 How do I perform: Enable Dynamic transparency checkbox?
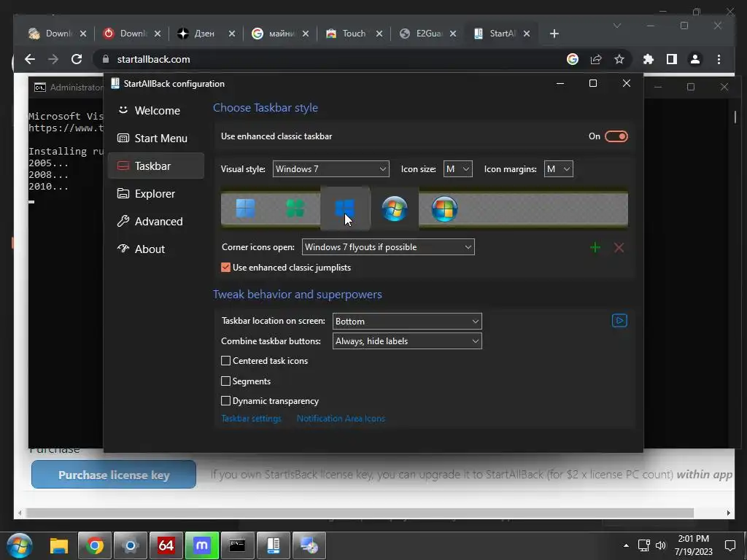coord(226,401)
